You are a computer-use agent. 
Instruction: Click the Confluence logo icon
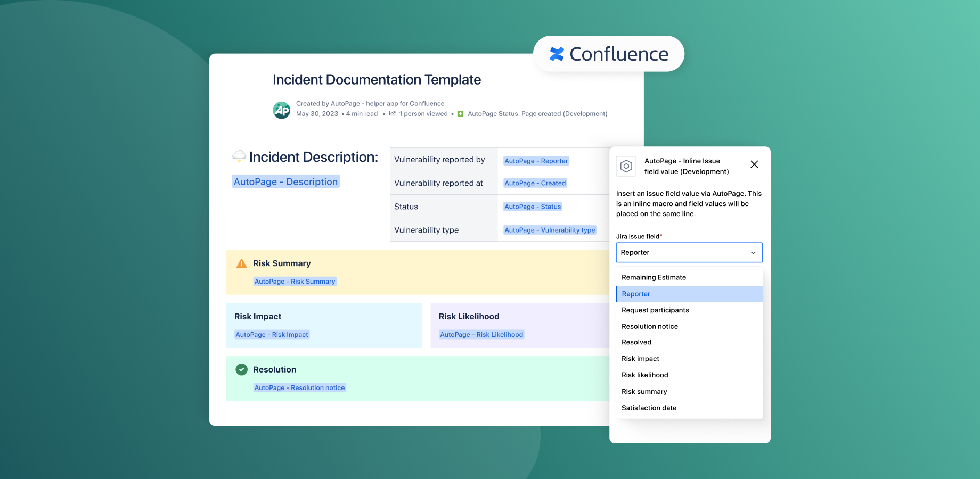[x=557, y=54]
